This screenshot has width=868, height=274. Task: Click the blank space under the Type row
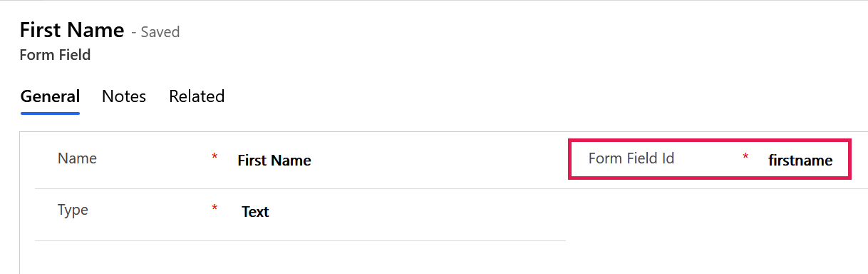300,258
